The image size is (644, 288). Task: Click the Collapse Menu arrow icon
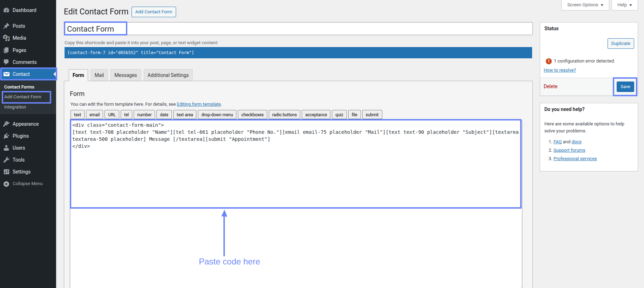point(6,184)
